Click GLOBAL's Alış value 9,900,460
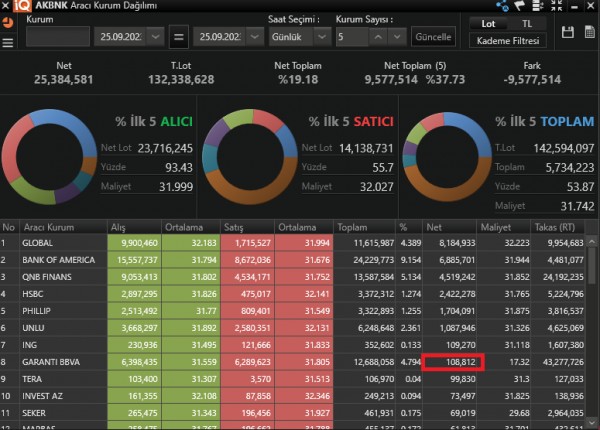Image resolution: width=600 pixels, height=430 pixels. coord(139,243)
